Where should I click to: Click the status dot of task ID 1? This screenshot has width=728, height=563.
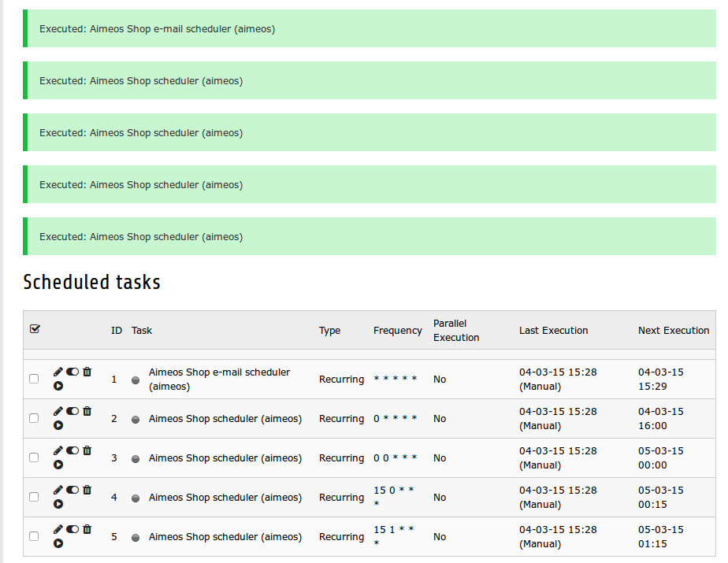136,380
